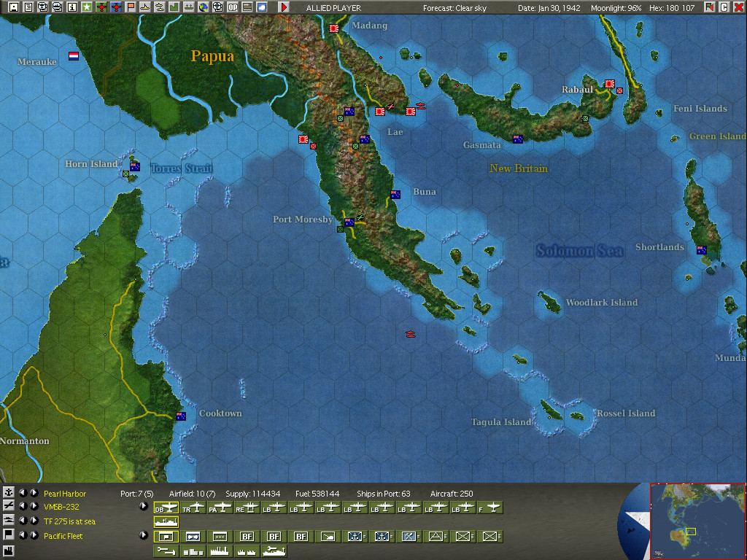Open the VMSB-232 air unit link

61,507
